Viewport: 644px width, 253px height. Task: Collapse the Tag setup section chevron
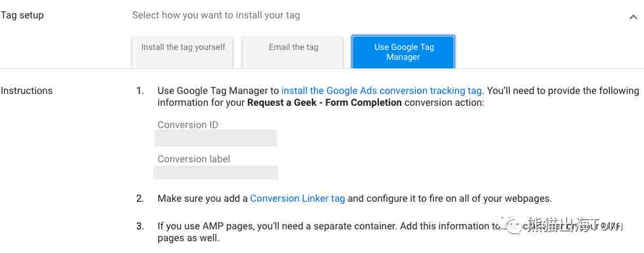(633, 17)
